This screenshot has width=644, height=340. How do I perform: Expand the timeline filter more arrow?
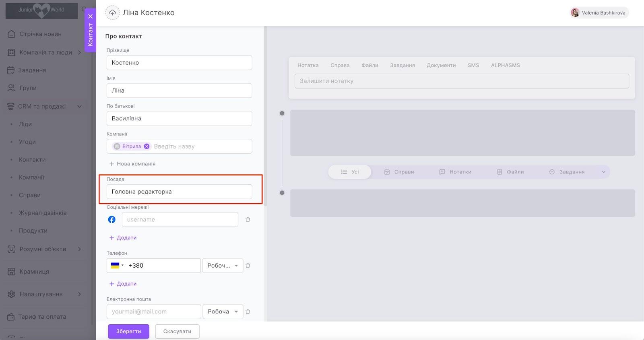[603, 172]
